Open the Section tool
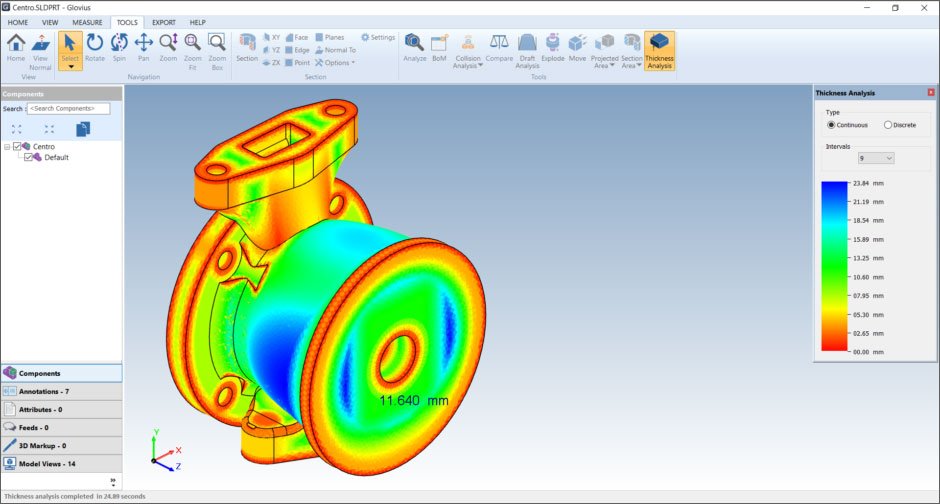 [x=247, y=48]
